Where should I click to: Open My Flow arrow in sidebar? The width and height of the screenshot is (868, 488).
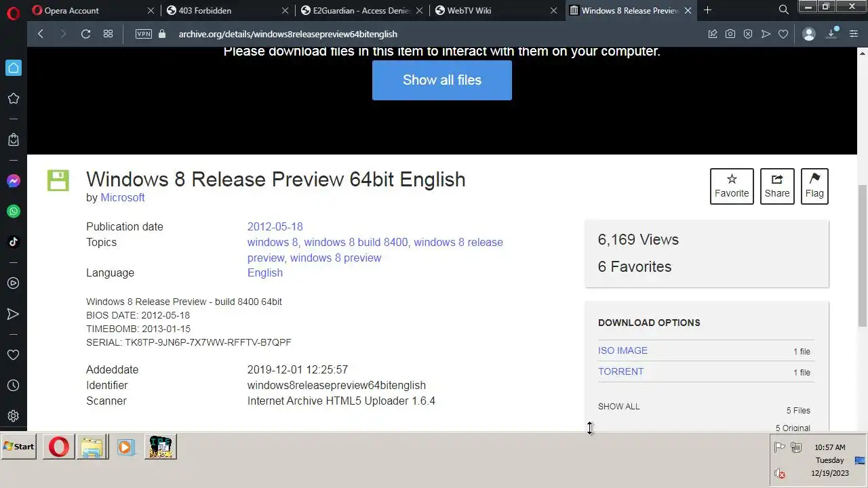pyautogui.click(x=13, y=314)
